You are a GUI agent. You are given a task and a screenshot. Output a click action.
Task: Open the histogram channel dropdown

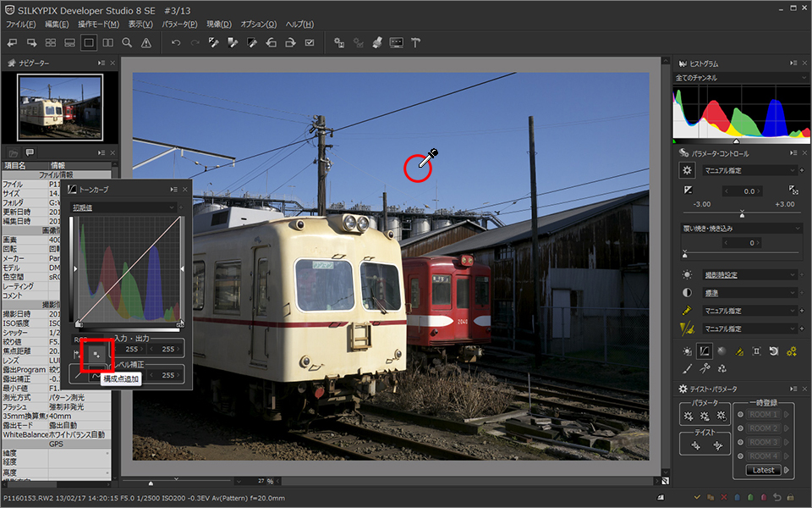737,78
